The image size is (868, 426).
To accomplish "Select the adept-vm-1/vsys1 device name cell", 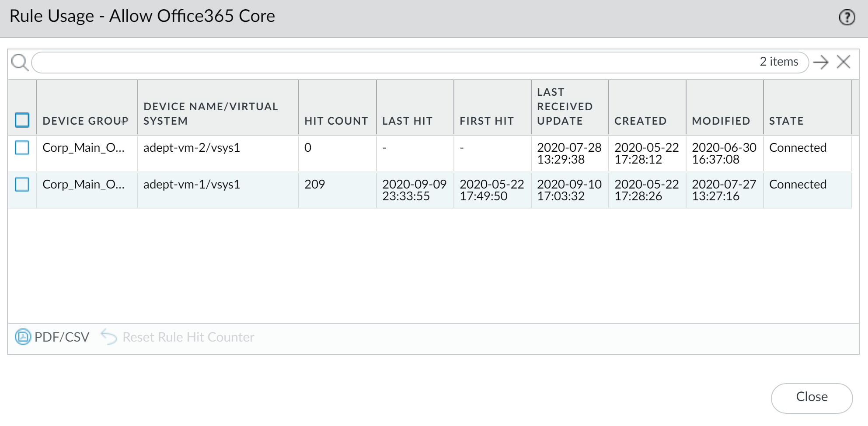I will 192,185.
